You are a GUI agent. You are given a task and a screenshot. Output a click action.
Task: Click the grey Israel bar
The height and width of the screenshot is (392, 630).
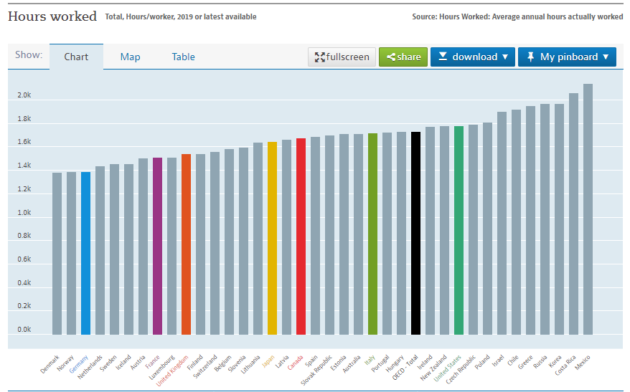point(502,223)
